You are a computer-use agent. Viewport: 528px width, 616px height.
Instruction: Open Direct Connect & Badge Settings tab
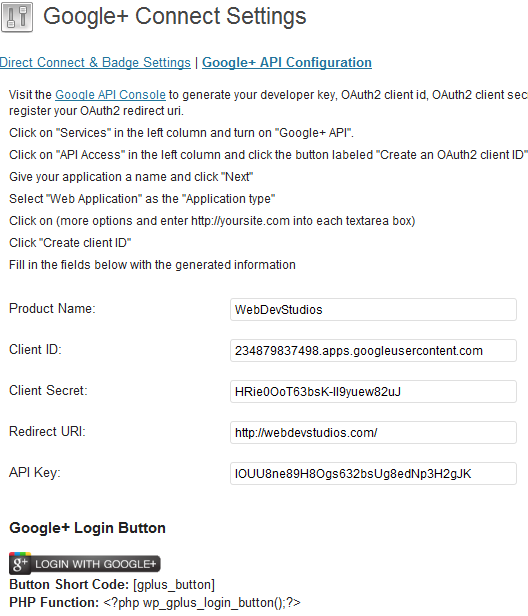pyautogui.click(x=95, y=62)
